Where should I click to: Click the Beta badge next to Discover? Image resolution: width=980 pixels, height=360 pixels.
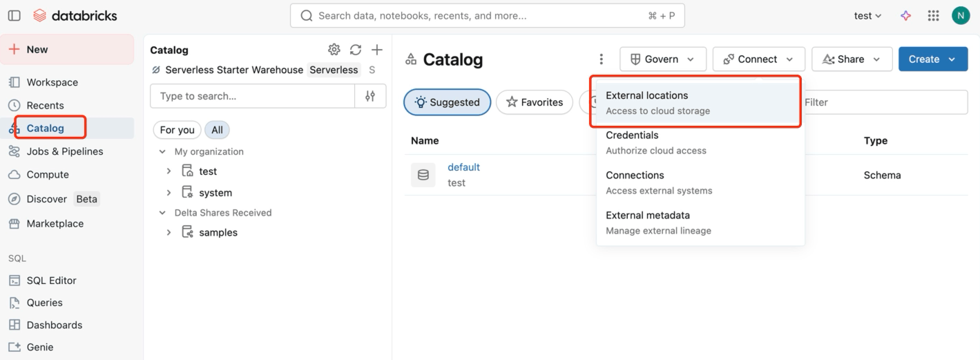86,199
